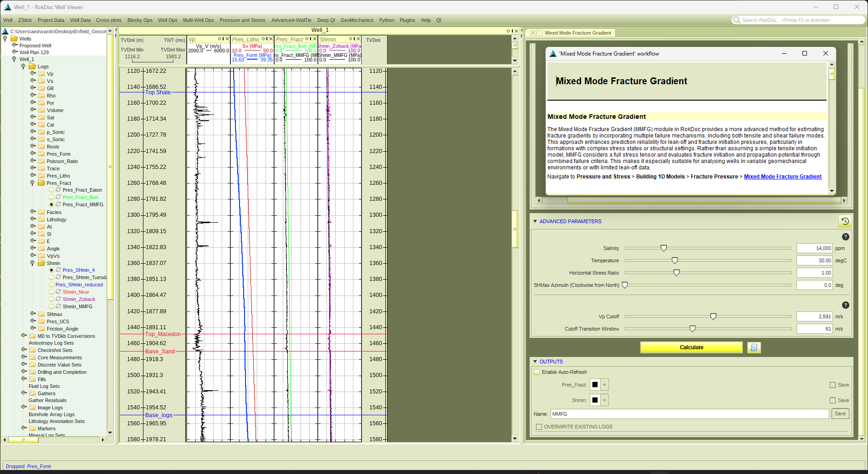Click the Logs folder icon under Well_1
868x474 pixels.
point(32,66)
